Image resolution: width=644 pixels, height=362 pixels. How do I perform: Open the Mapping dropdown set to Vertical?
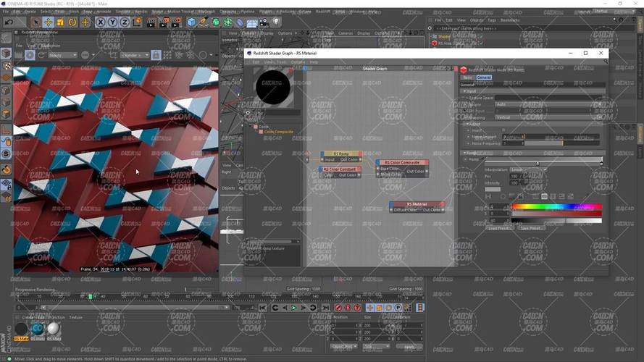tap(547, 117)
